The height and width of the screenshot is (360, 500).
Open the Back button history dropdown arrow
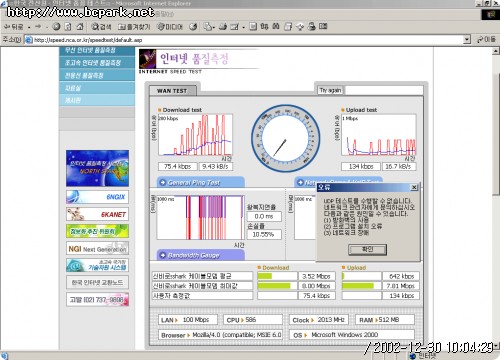[x=29, y=27]
